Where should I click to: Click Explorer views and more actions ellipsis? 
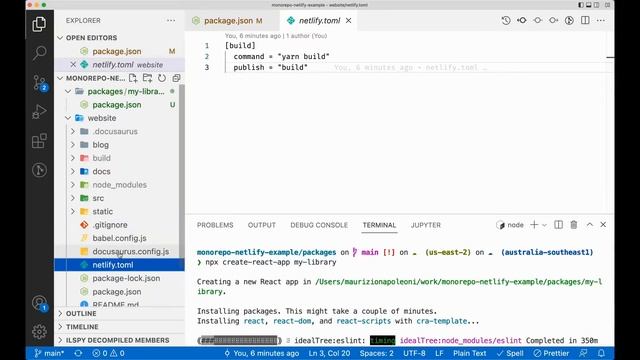(x=171, y=20)
